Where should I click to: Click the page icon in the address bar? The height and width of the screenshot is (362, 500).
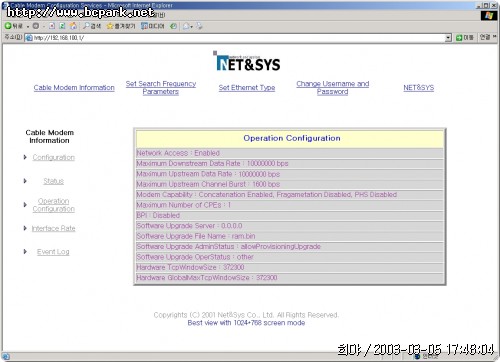(x=29, y=38)
